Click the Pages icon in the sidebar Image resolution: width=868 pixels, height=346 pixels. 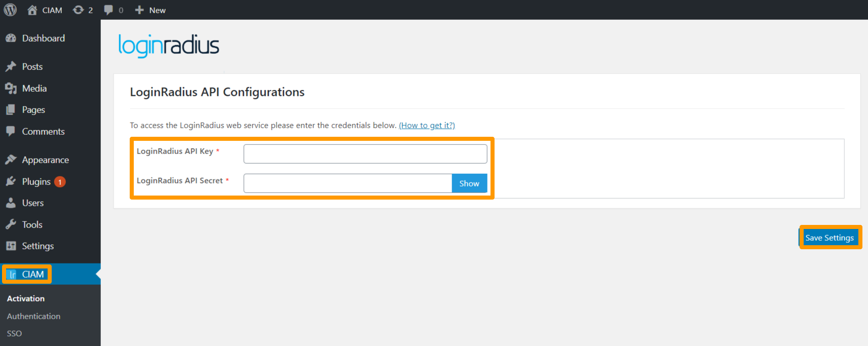tap(11, 109)
